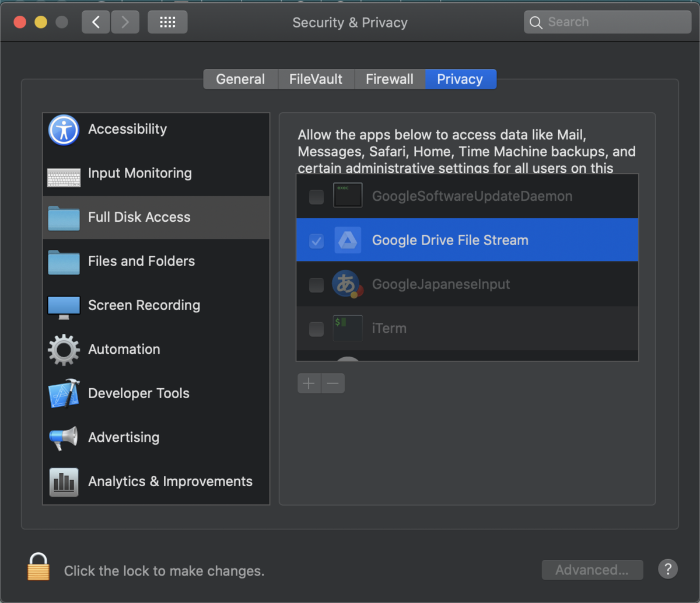Open the Show All grid button
This screenshot has width=700, height=603.
tap(167, 22)
